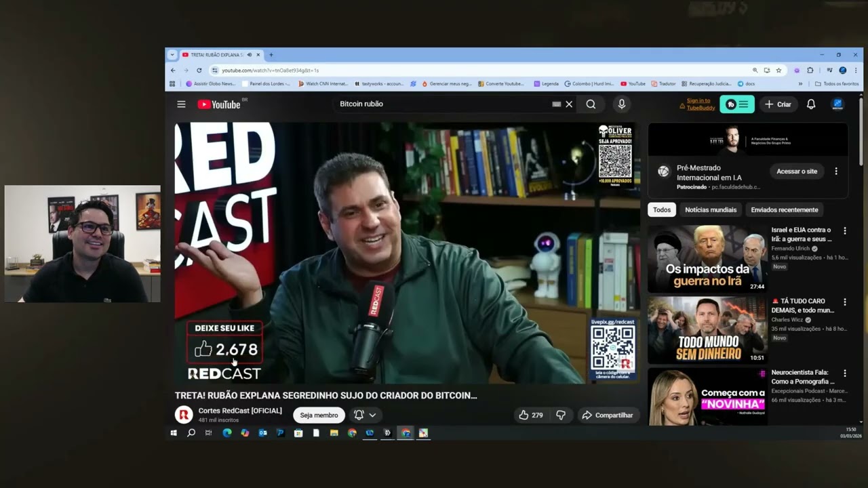This screenshot has width=868, height=488.
Task: Open the Cortes RedCast channel avatar
Action: [184, 415]
